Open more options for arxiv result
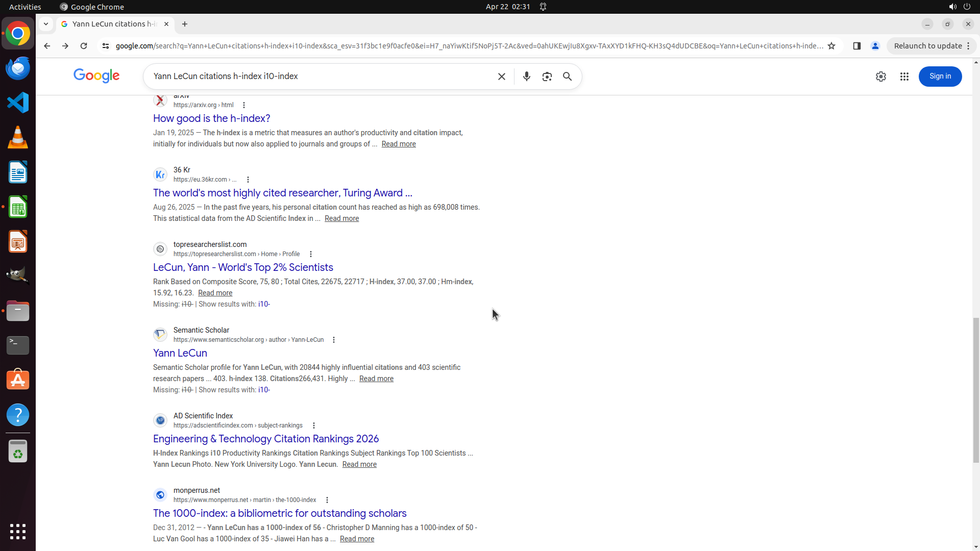Image resolution: width=980 pixels, height=551 pixels. coord(244,105)
